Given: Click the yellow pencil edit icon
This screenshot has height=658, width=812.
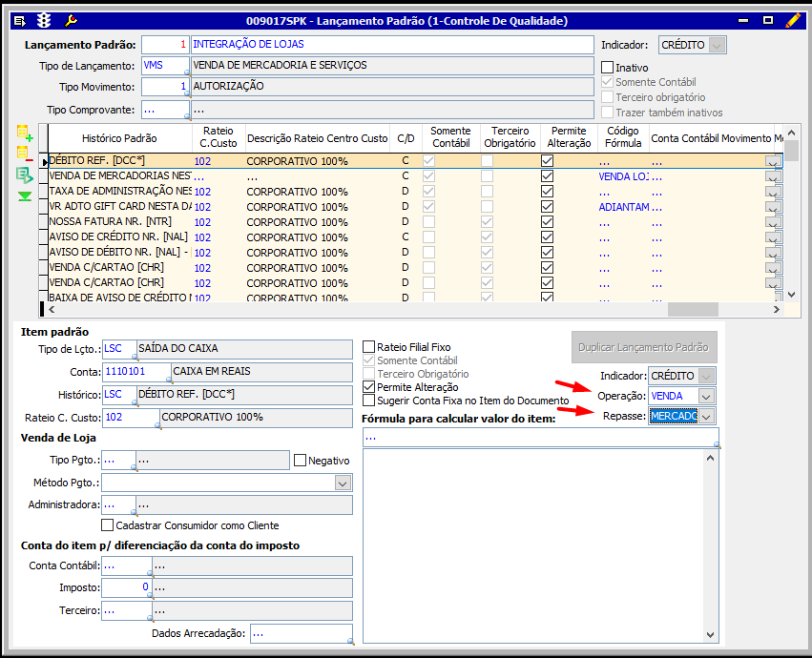Looking at the screenshot, I should tap(793, 20).
